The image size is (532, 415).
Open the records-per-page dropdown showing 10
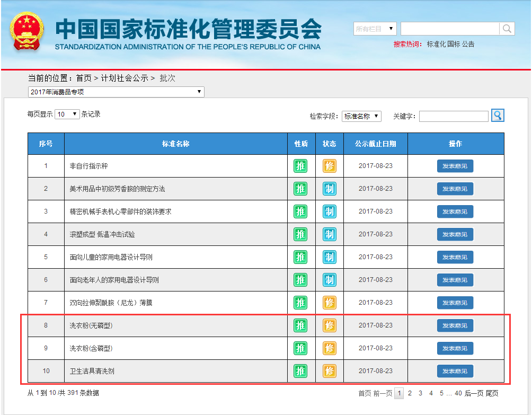coord(67,114)
